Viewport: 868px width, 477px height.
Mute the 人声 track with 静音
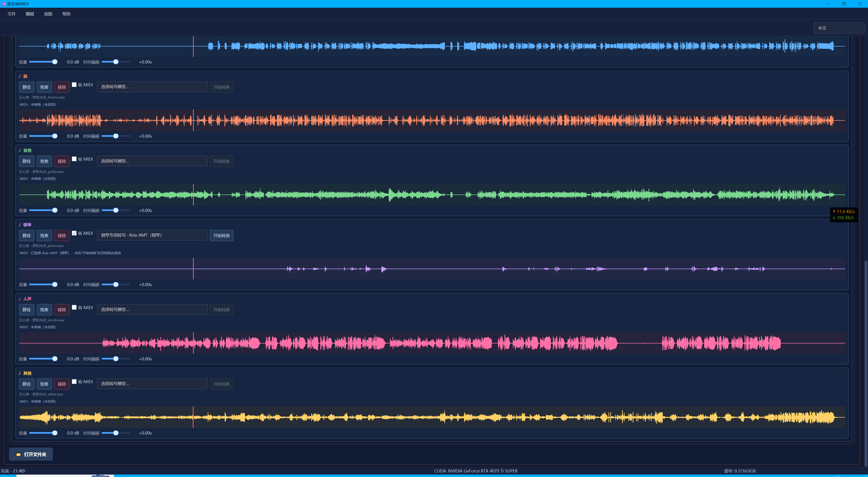(27, 310)
